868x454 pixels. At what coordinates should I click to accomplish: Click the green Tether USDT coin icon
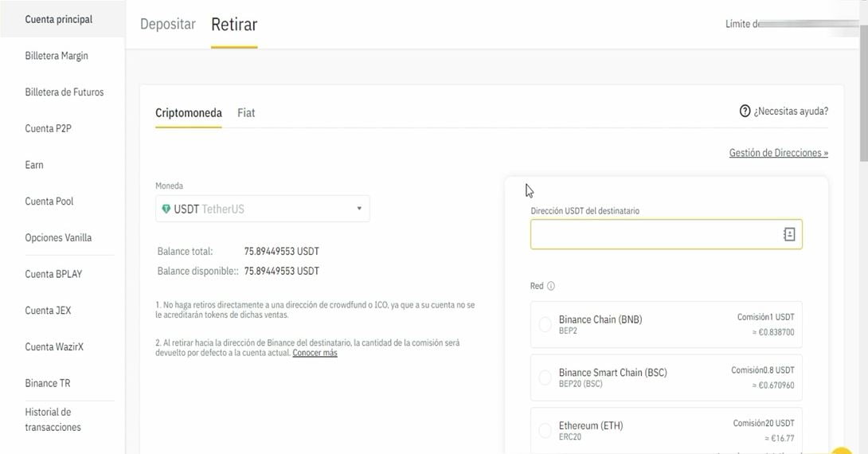[x=166, y=209]
